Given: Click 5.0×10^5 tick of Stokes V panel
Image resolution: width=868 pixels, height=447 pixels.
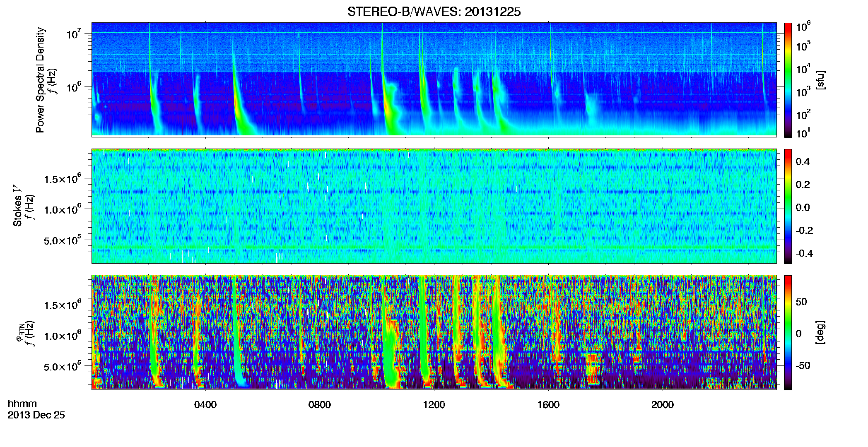Looking at the screenshot, I should [x=63, y=240].
